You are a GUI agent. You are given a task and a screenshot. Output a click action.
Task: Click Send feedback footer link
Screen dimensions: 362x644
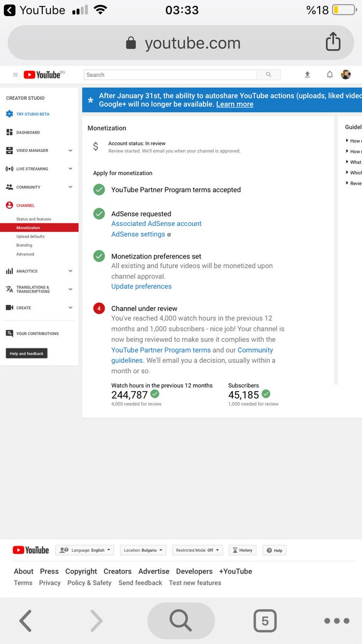pyautogui.click(x=140, y=583)
